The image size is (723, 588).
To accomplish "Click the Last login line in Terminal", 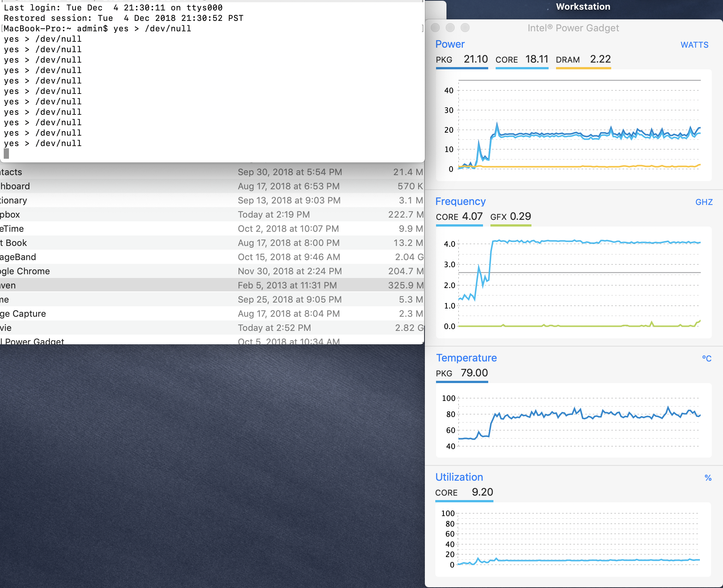I will pyautogui.click(x=113, y=8).
